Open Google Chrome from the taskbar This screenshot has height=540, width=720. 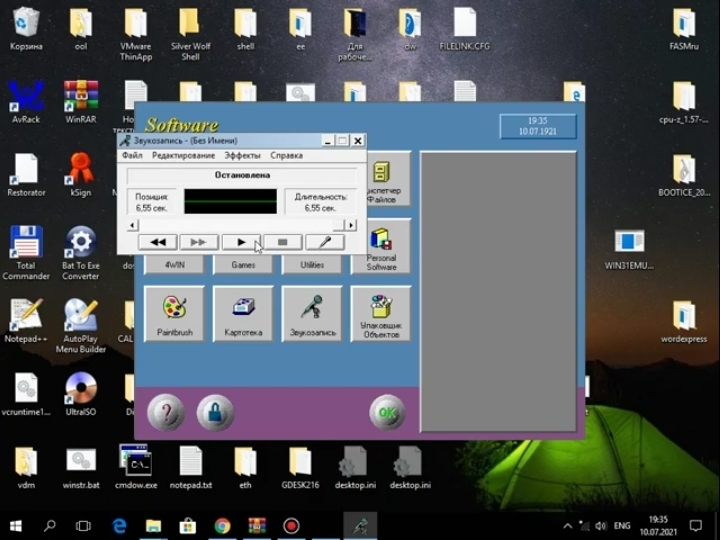[222, 525]
